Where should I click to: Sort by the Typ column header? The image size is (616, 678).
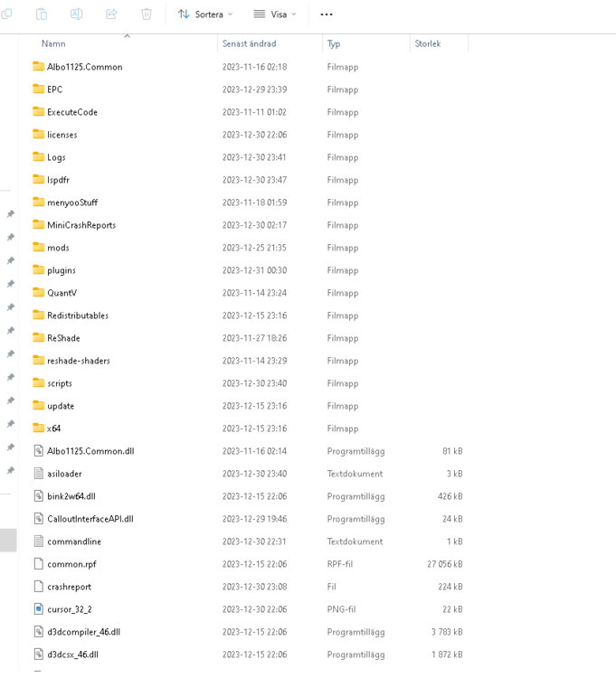coord(334,43)
